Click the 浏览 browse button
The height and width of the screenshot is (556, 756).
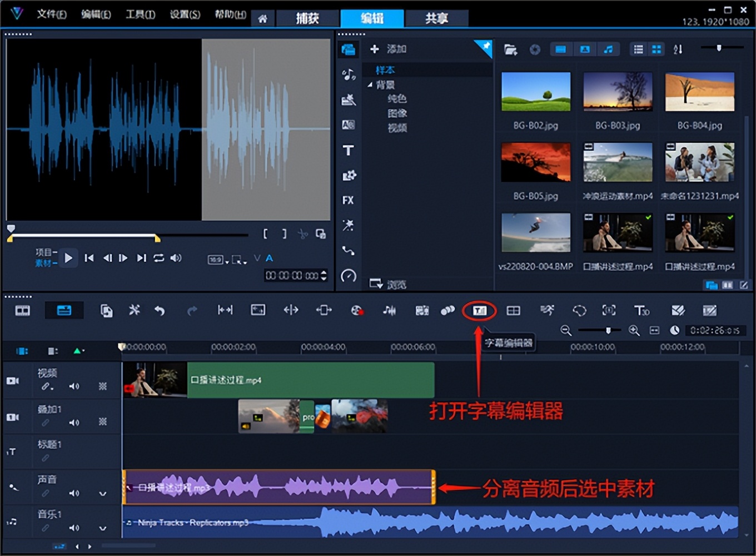point(389,284)
